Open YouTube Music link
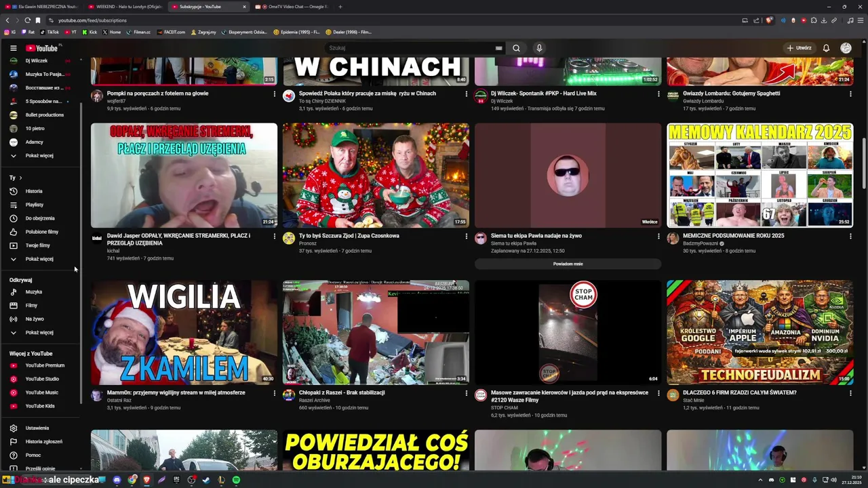 41,392
